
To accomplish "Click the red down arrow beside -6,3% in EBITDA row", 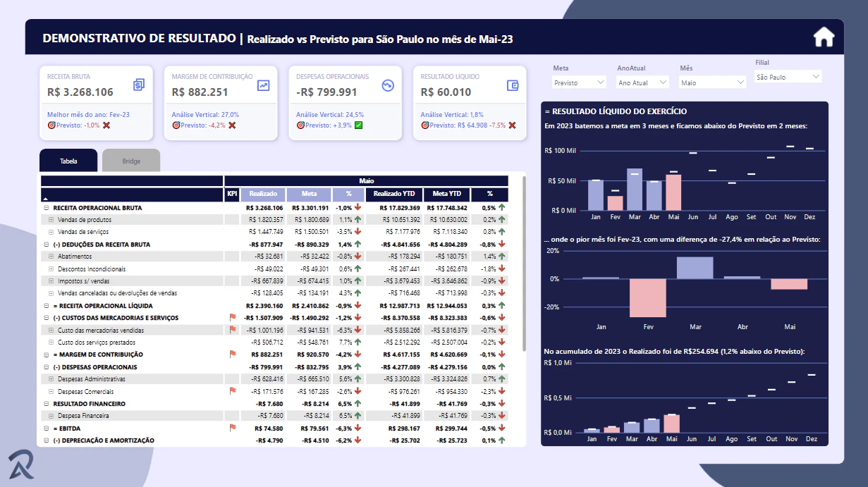I will tap(358, 428).
